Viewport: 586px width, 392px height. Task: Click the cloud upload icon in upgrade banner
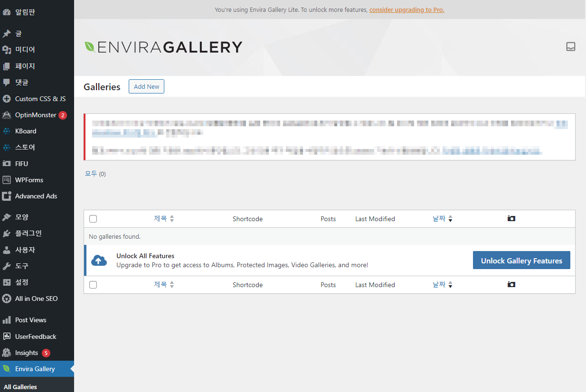pos(99,260)
